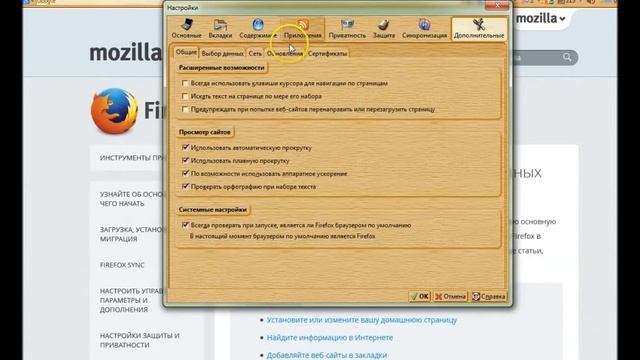Switch to the Выбор данных tab

click(x=222, y=53)
